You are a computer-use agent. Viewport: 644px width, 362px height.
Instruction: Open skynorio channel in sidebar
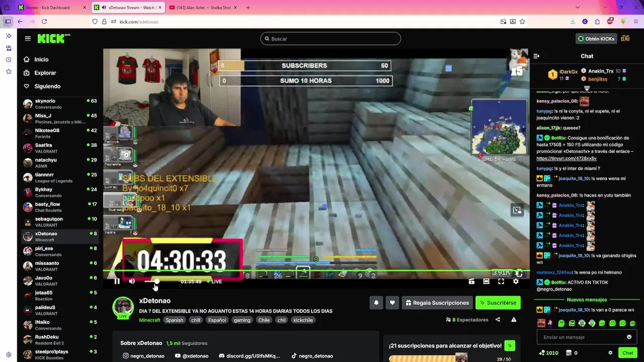click(x=60, y=104)
